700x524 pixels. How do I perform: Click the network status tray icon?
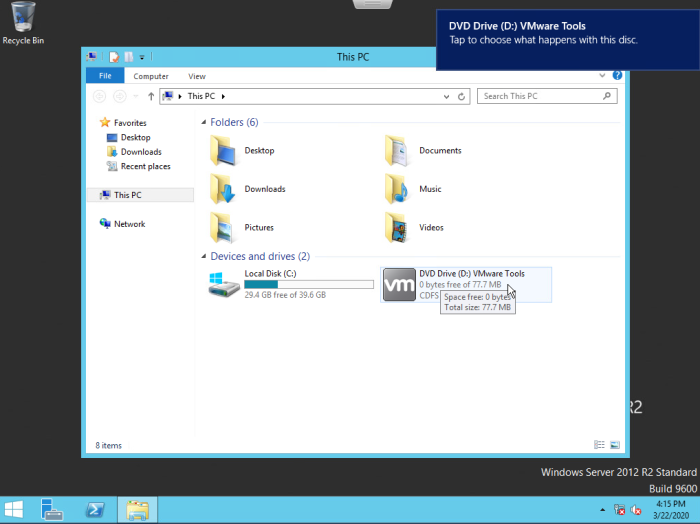[619, 510]
